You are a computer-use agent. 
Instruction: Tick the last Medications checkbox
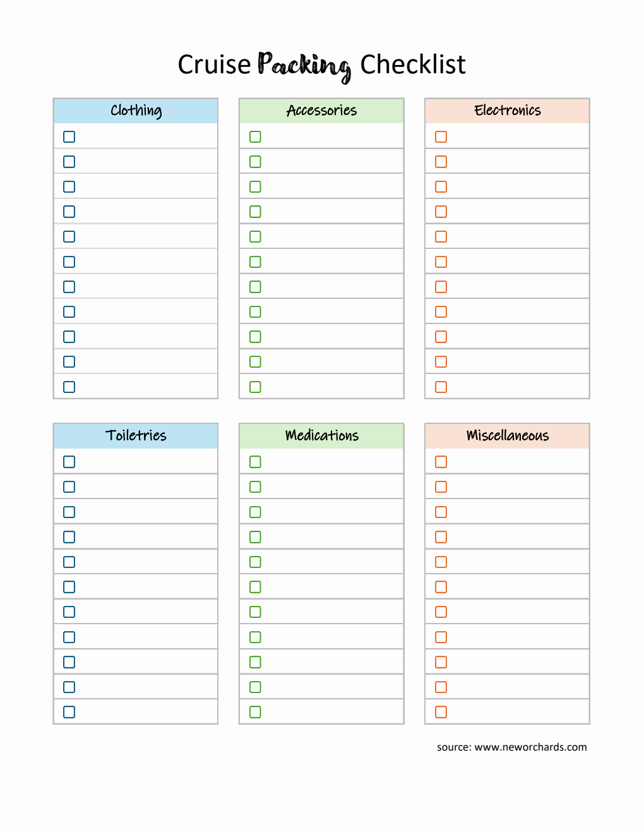[255, 712]
